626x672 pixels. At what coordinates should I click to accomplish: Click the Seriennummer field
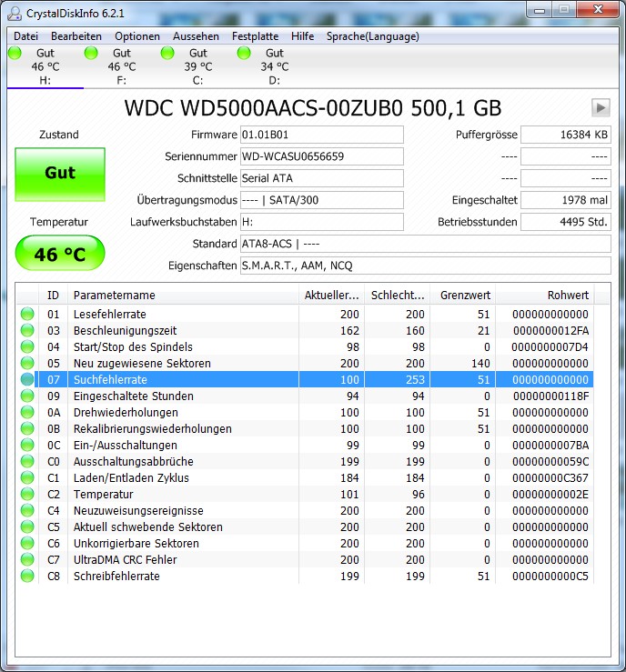point(321,156)
